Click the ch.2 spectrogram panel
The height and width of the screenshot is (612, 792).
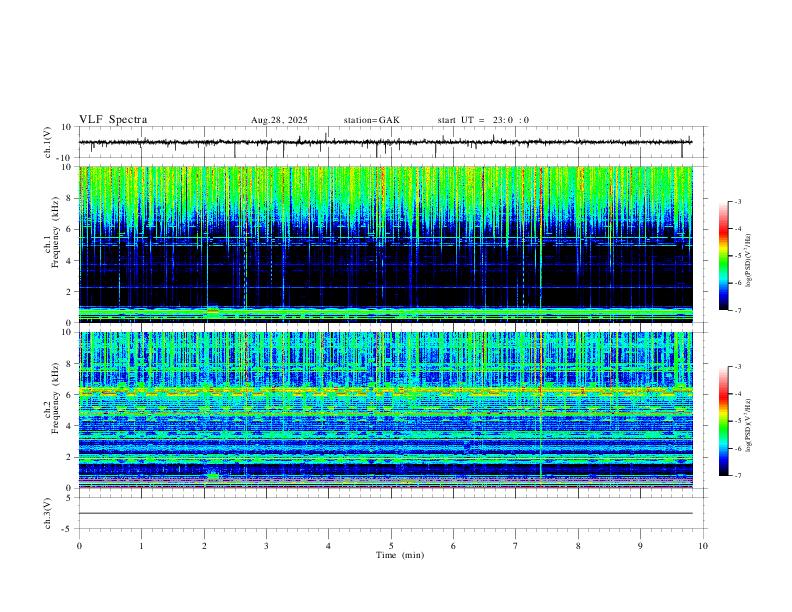pyautogui.click(x=385, y=410)
